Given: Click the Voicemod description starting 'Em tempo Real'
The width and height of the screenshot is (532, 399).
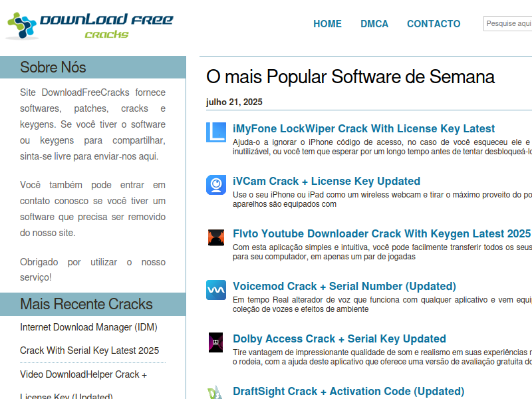Looking at the screenshot, I should 382,305.
